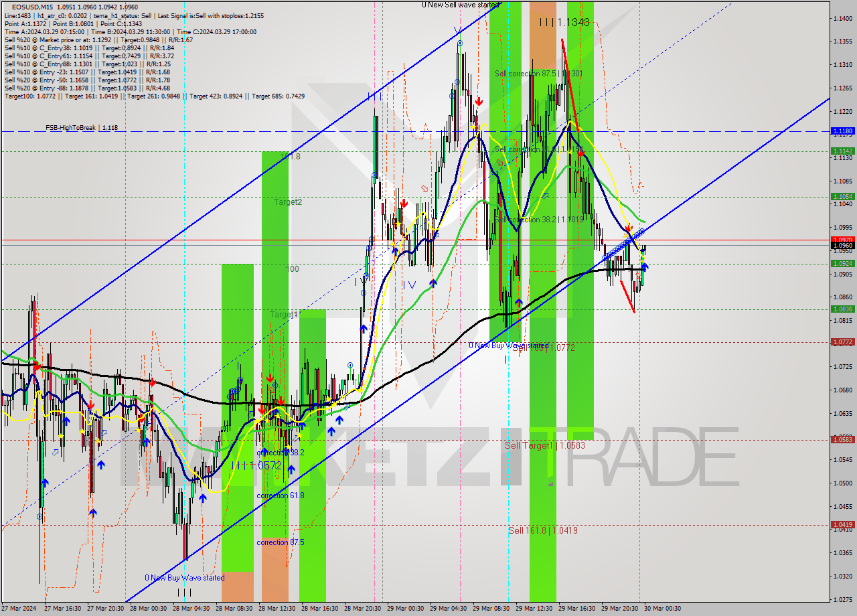Click the 'Sell correction 38.2 | 1.1019' label
857x616 pixels.
pos(538,220)
